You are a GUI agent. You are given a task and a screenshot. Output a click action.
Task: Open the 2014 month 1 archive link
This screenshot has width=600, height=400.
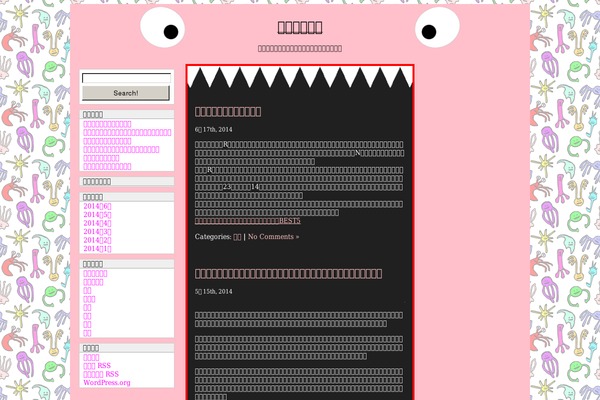[97, 248]
